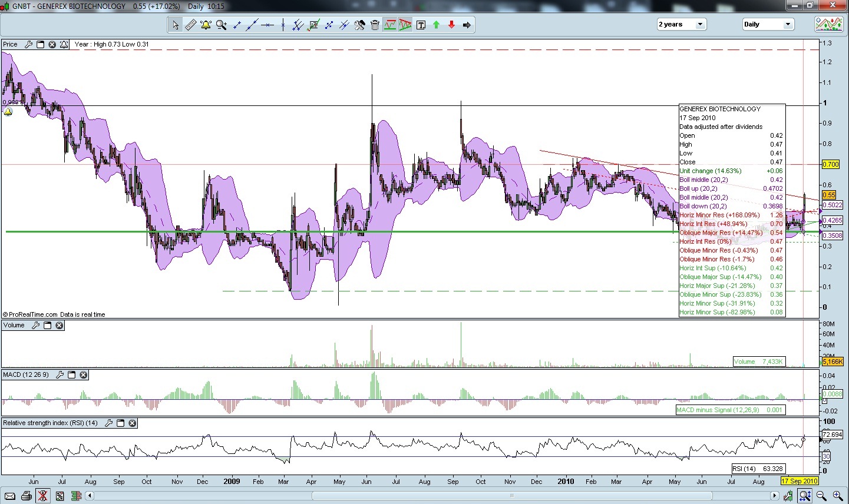Click the orange 0.55 current price label
Screen dimensions: 849x504
(x=829, y=195)
